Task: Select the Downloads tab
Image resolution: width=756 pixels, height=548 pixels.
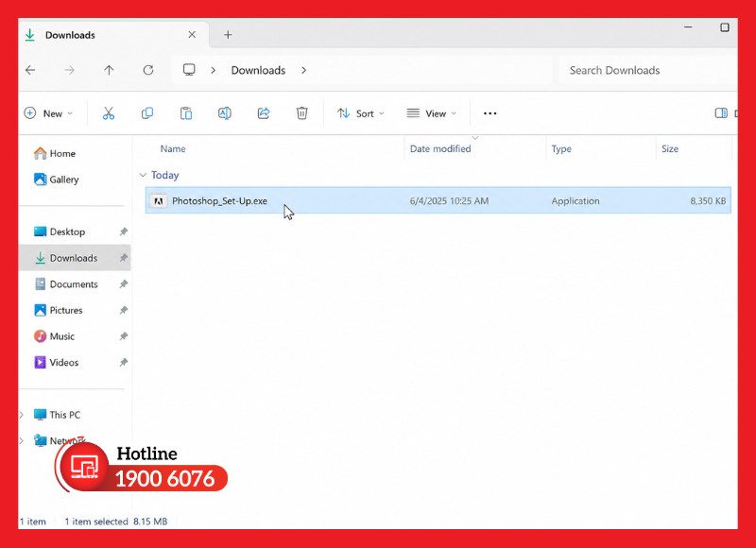Action: 113,35
